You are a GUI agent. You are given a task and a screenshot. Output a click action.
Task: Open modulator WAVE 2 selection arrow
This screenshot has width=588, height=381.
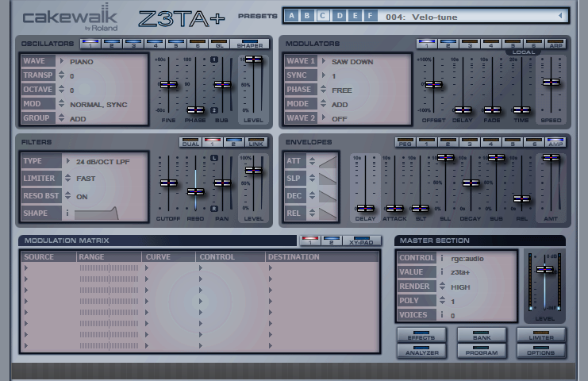(x=323, y=117)
